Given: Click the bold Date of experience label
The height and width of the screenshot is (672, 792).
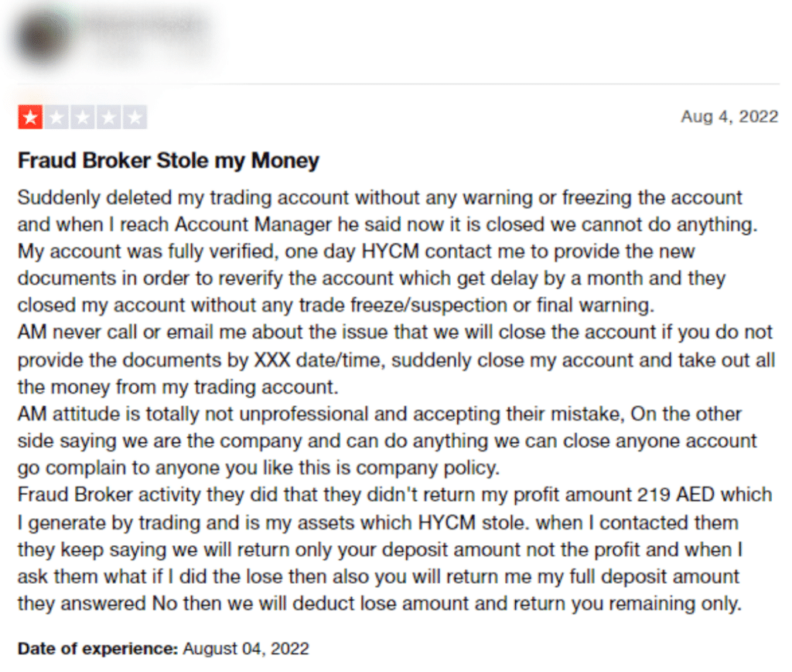Looking at the screenshot, I should pyautogui.click(x=97, y=648).
